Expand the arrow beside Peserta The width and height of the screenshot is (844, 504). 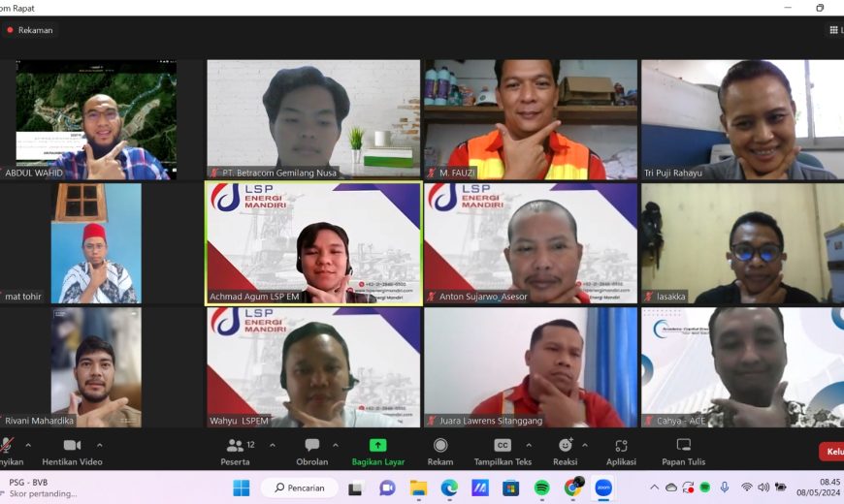click(x=273, y=446)
